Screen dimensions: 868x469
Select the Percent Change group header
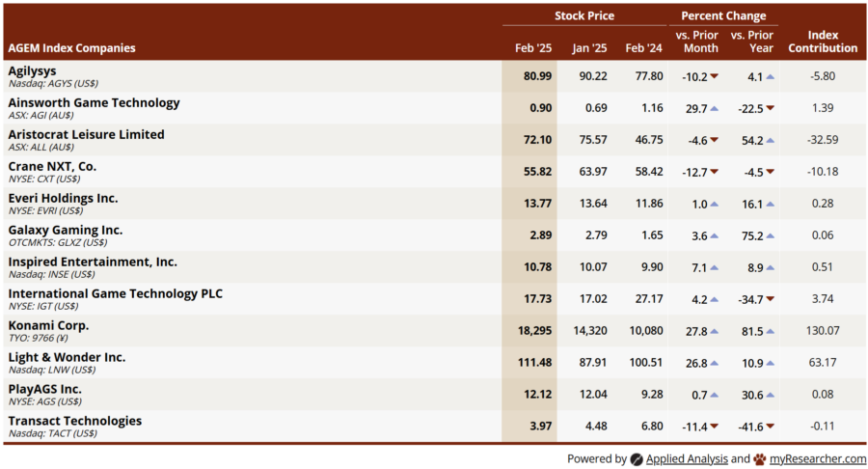tap(723, 15)
